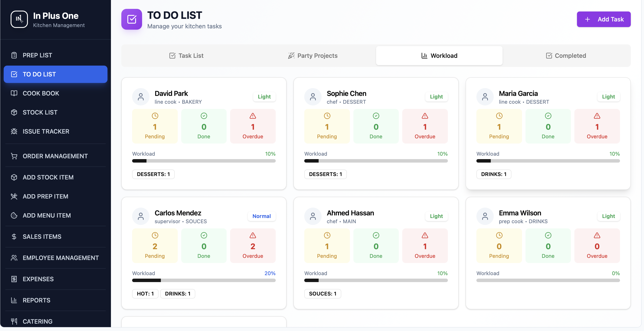Switch to the Task List tab
The image size is (644, 331).
pyautogui.click(x=186, y=56)
